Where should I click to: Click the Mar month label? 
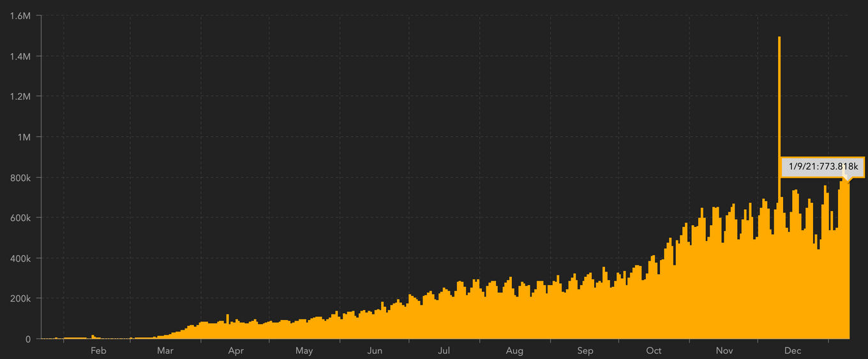[x=165, y=351]
